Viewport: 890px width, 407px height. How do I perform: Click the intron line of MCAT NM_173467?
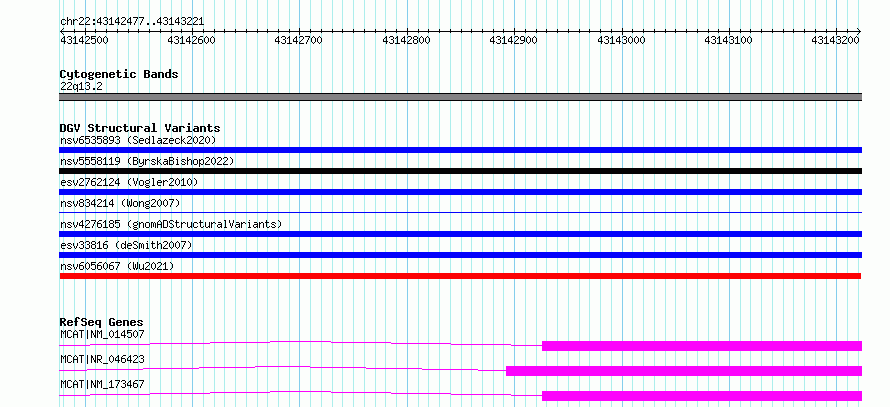tap(301, 392)
